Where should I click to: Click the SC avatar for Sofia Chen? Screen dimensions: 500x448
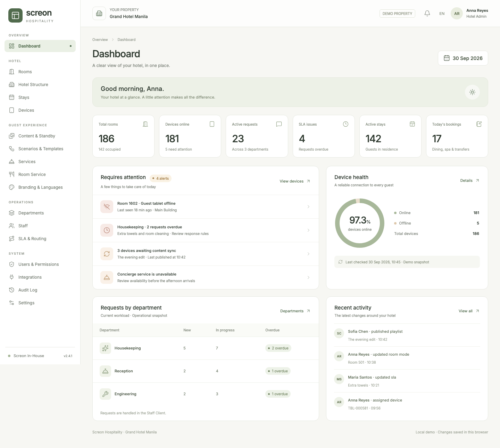[339, 333]
